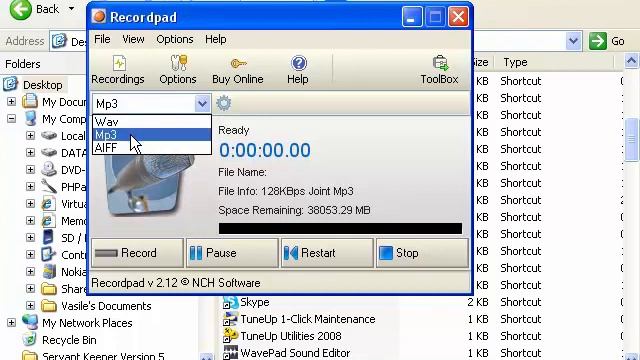Open format settings gear icon
640x360 pixels.
224,103
